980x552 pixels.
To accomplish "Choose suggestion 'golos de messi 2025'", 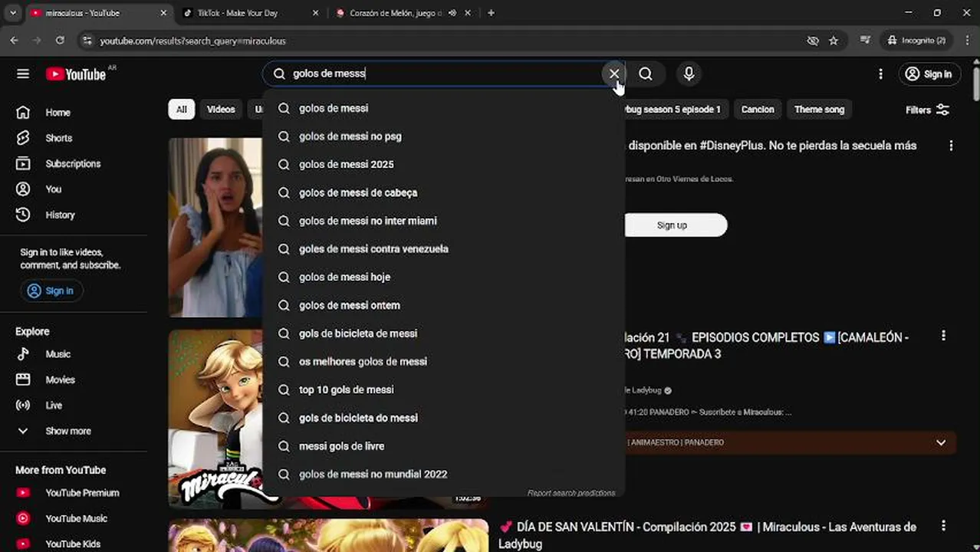I will tap(443, 164).
